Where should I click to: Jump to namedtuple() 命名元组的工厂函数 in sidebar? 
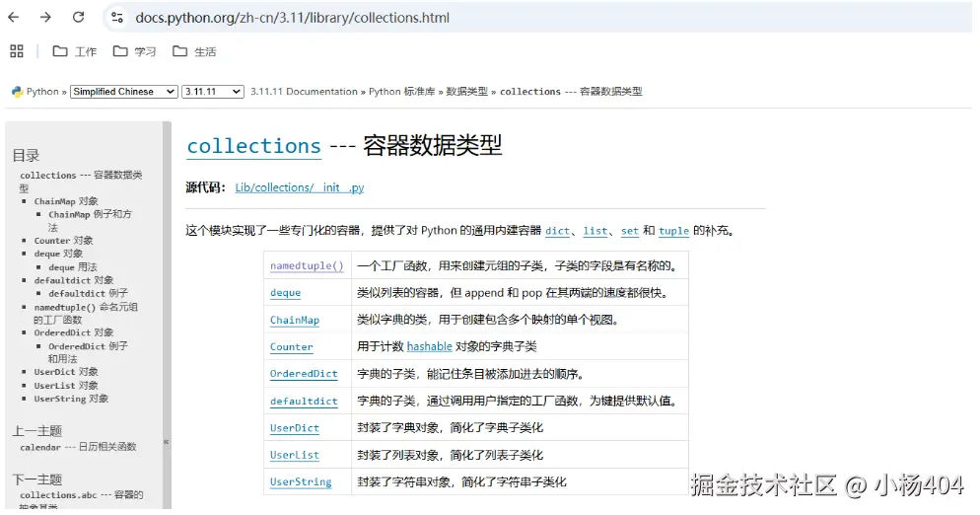click(x=86, y=314)
